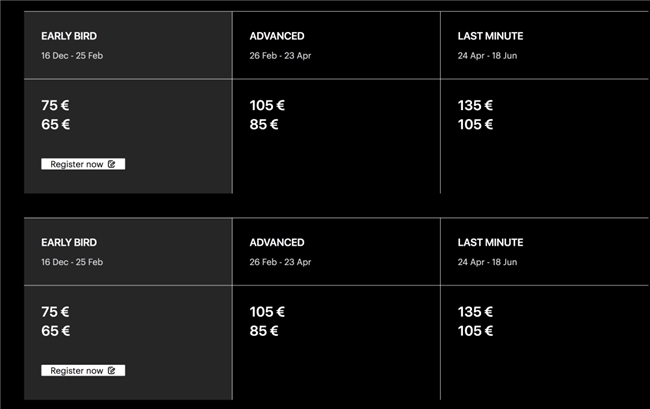Image resolution: width=650 pixels, height=409 pixels.
Task: Click the edit icon in the second table's Register now button
Action: click(112, 370)
